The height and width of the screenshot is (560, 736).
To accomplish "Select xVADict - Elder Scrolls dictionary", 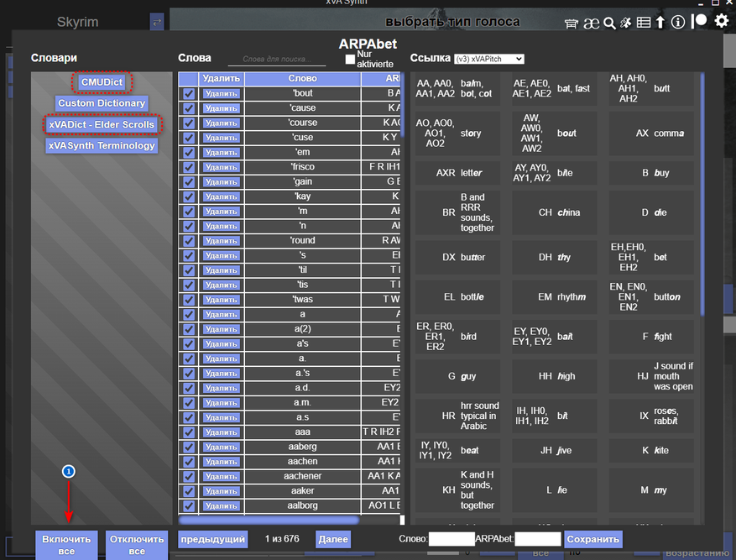I will [x=102, y=124].
